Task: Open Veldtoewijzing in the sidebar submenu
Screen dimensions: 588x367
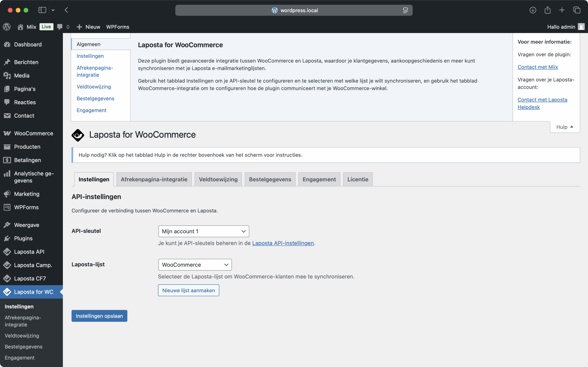Action: [22, 336]
